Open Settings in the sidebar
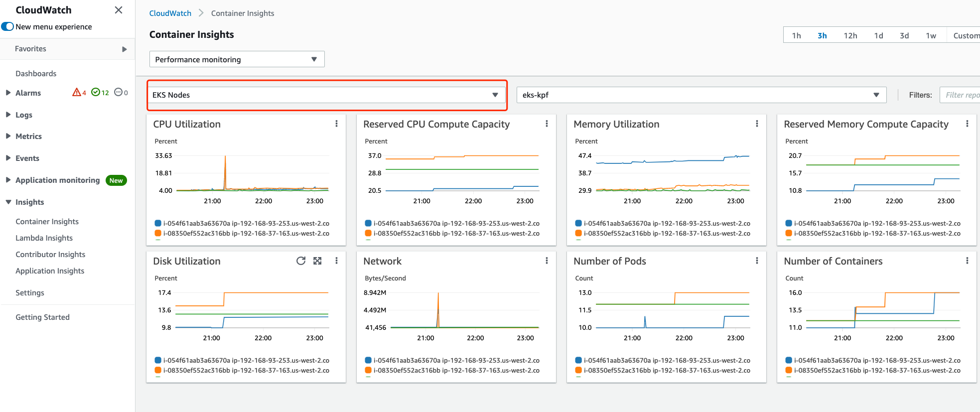980x412 pixels. (x=30, y=292)
